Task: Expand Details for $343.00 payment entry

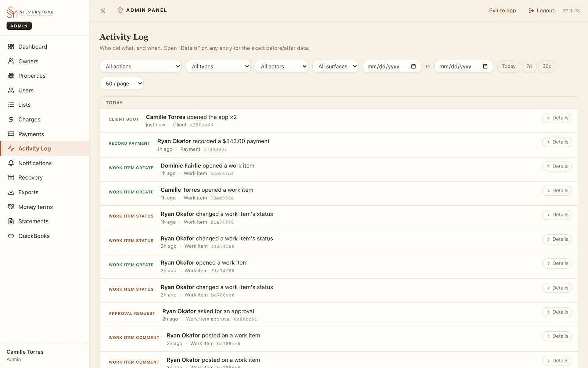Action: click(557, 142)
